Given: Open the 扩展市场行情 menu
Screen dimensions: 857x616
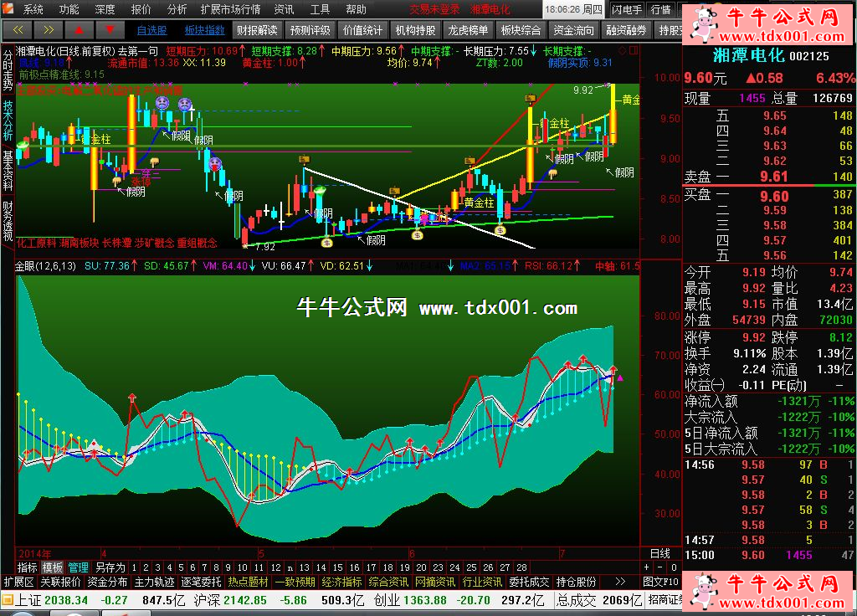Looking at the screenshot, I should 231,9.
